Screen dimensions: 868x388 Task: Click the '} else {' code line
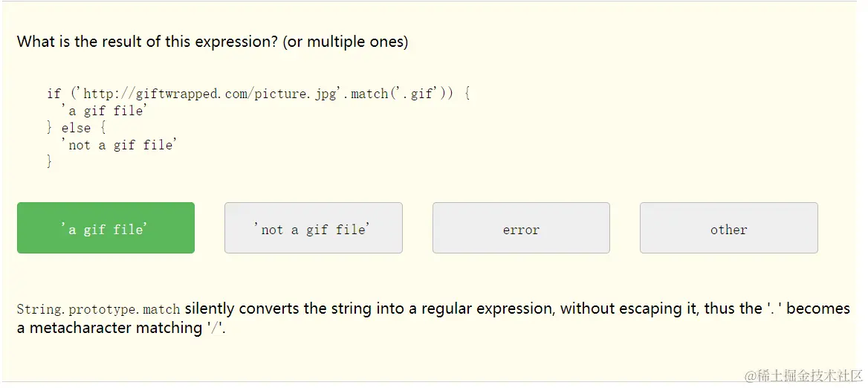[76, 128]
